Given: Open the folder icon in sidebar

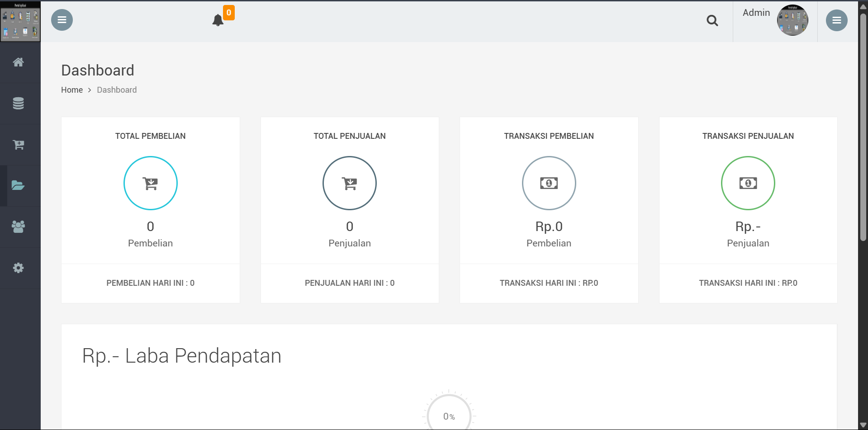Looking at the screenshot, I should pyautogui.click(x=18, y=185).
